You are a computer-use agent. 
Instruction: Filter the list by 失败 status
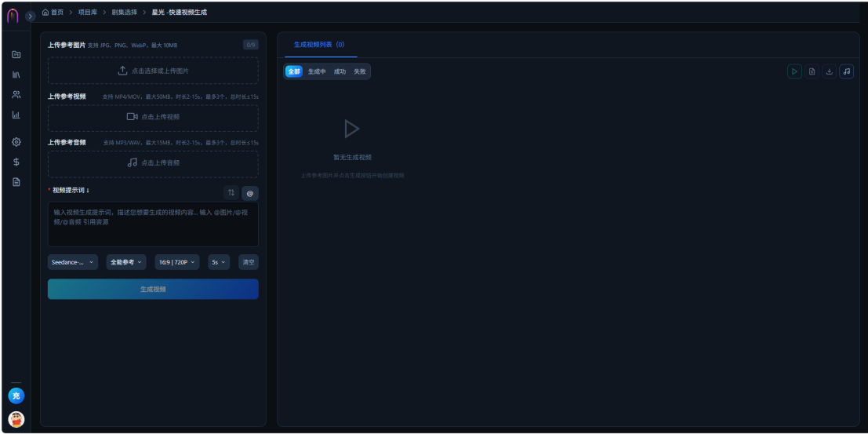coord(360,71)
